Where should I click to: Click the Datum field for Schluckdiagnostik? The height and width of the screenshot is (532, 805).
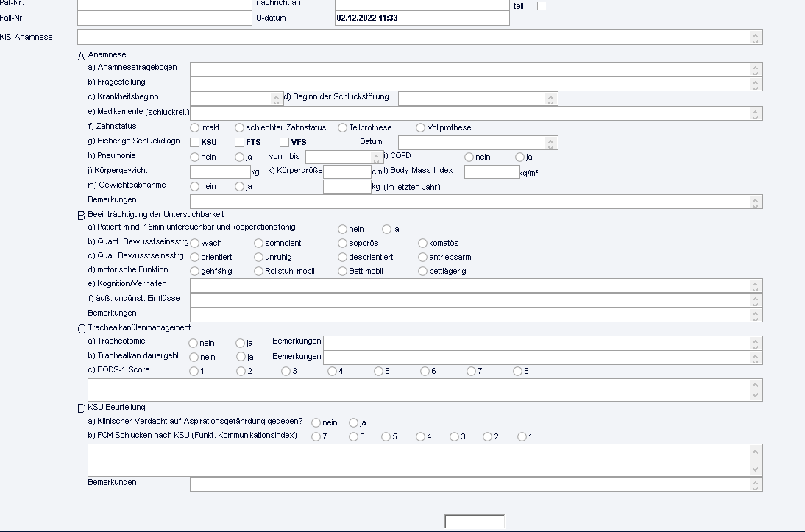pos(478,143)
